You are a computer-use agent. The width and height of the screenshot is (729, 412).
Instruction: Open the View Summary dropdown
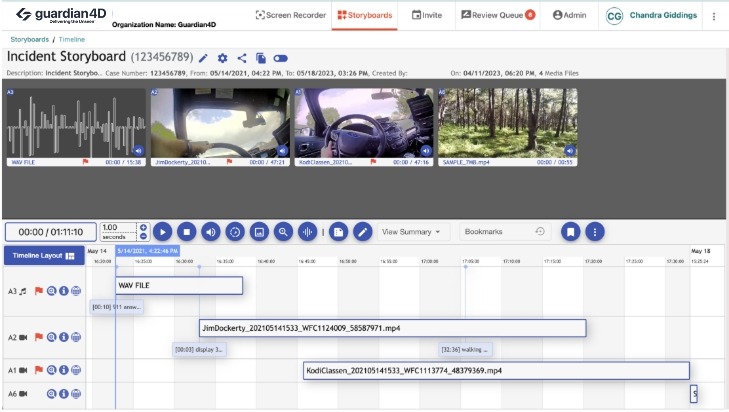[412, 232]
